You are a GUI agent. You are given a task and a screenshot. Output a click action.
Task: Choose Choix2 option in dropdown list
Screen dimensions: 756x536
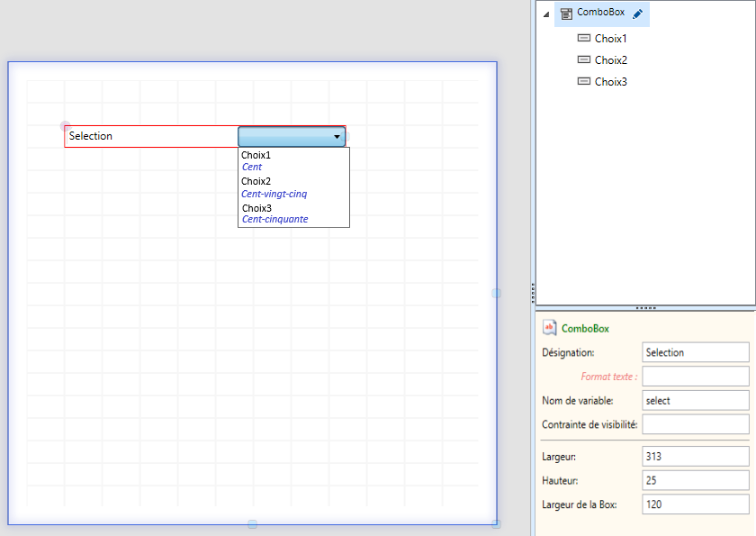[256, 181]
